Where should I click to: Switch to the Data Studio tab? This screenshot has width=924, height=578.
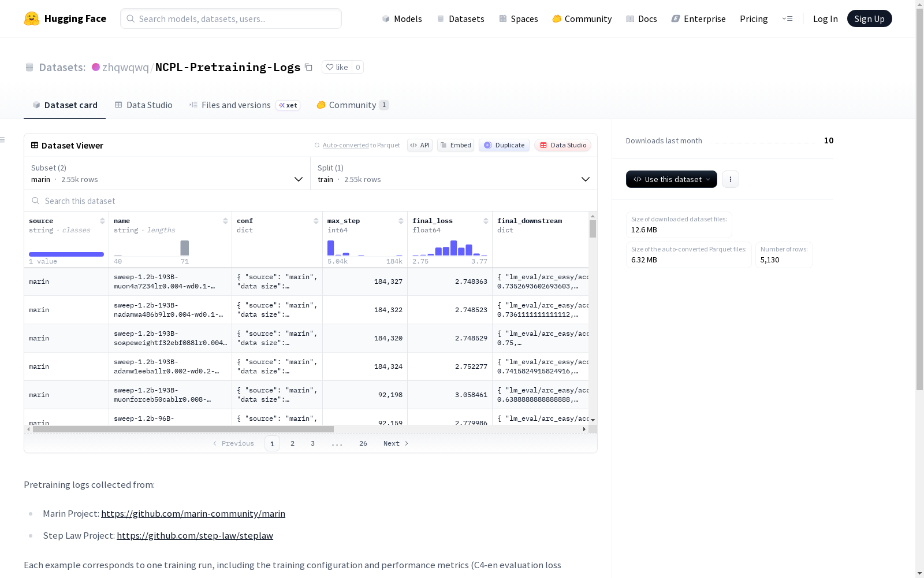(144, 105)
